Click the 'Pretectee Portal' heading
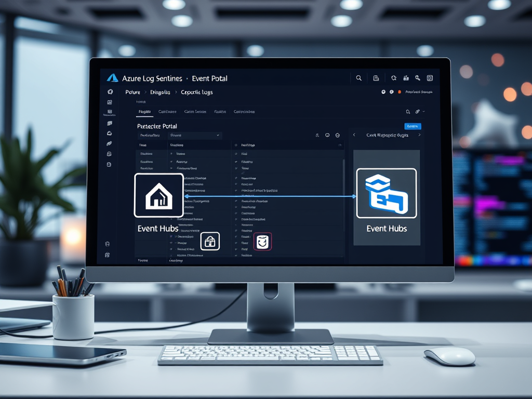The height and width of the screenshot is (399, 532). click(157, 126)
